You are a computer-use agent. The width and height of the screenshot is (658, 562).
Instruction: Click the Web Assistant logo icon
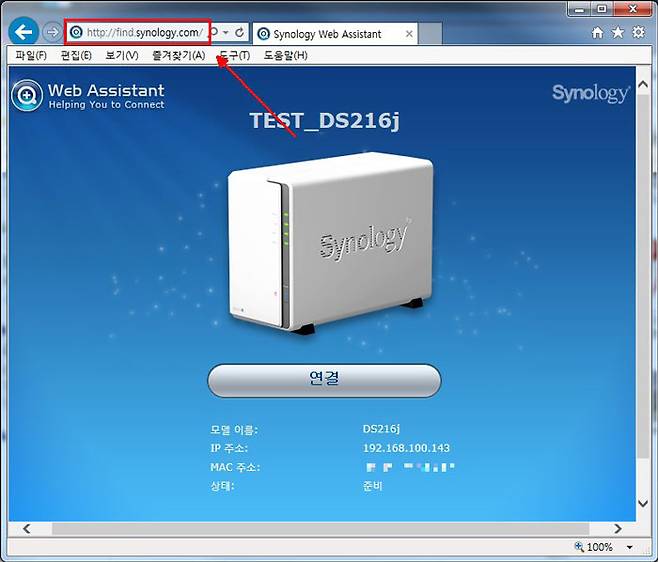click(x=26, y=97)
